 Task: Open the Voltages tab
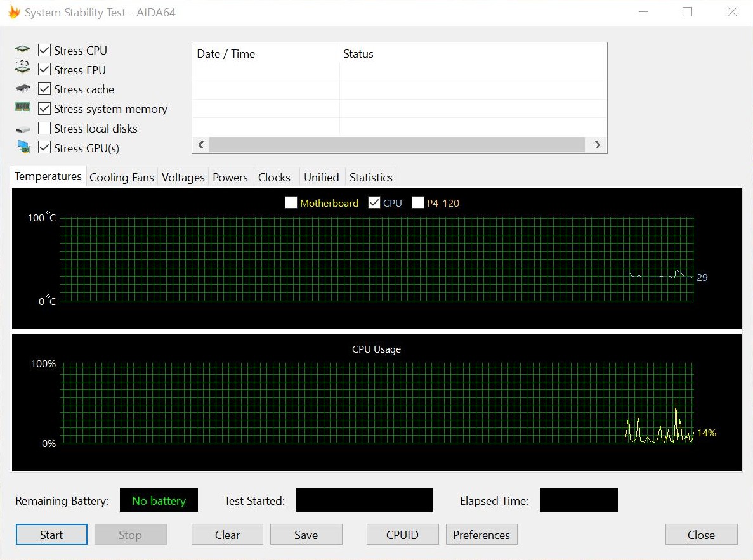(183, 177)
